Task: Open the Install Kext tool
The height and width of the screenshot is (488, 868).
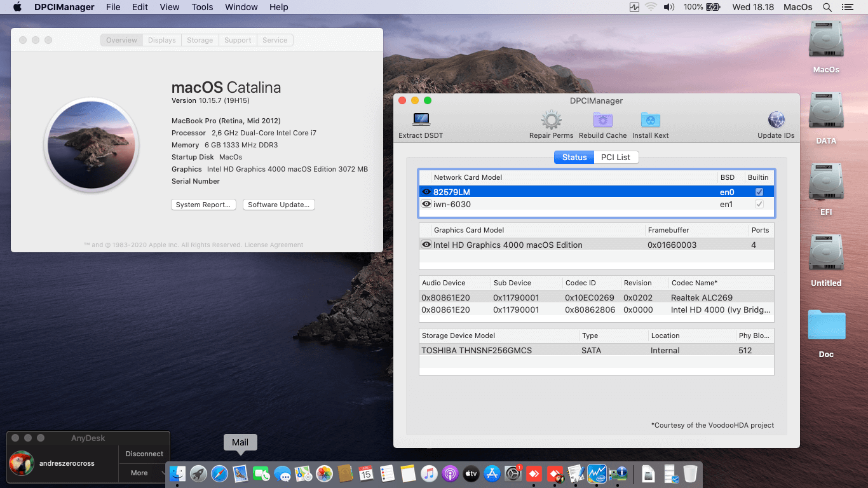Action: tap(650, 120)
